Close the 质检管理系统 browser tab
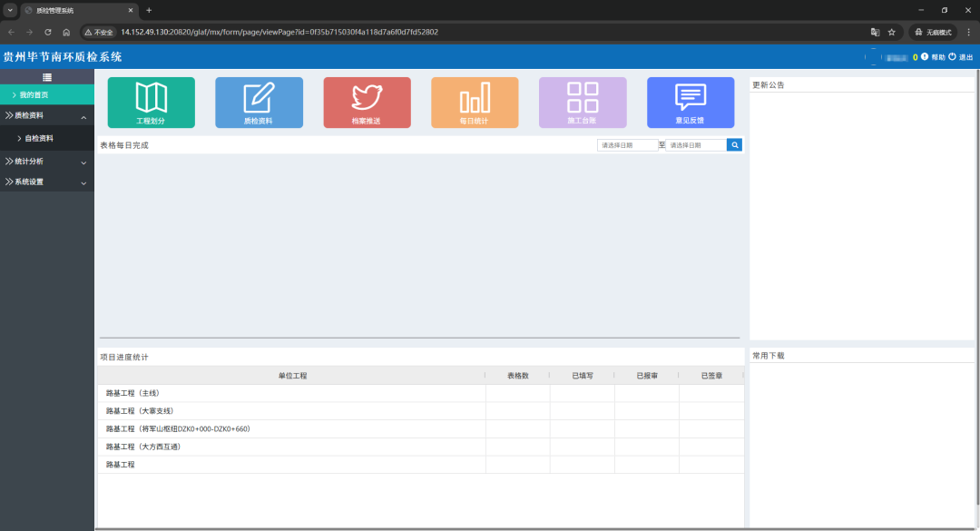 (x=131, y=10)
